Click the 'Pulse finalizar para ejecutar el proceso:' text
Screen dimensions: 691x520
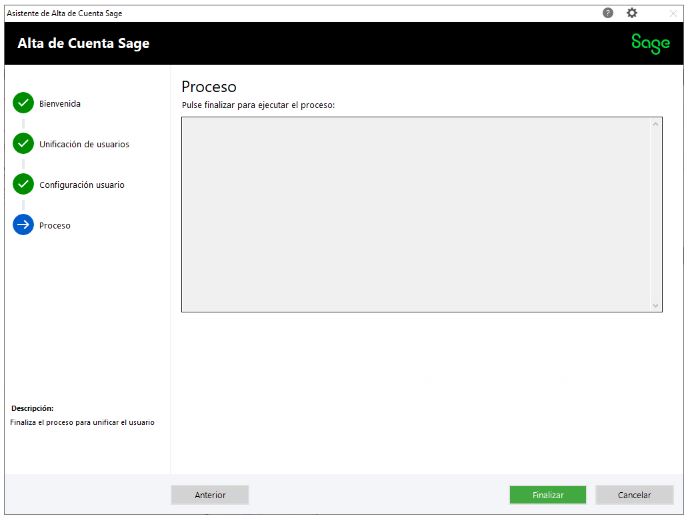click(x=258, y=105)
